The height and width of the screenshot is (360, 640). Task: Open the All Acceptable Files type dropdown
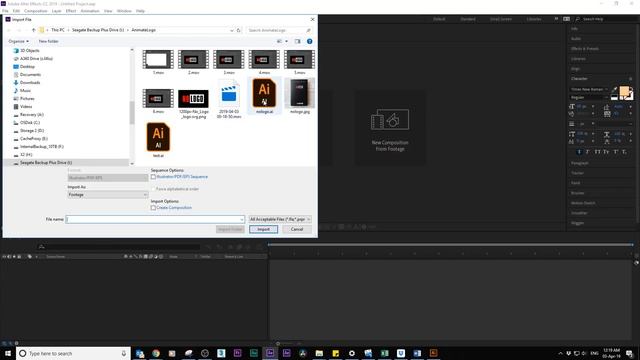coord(280,220)
